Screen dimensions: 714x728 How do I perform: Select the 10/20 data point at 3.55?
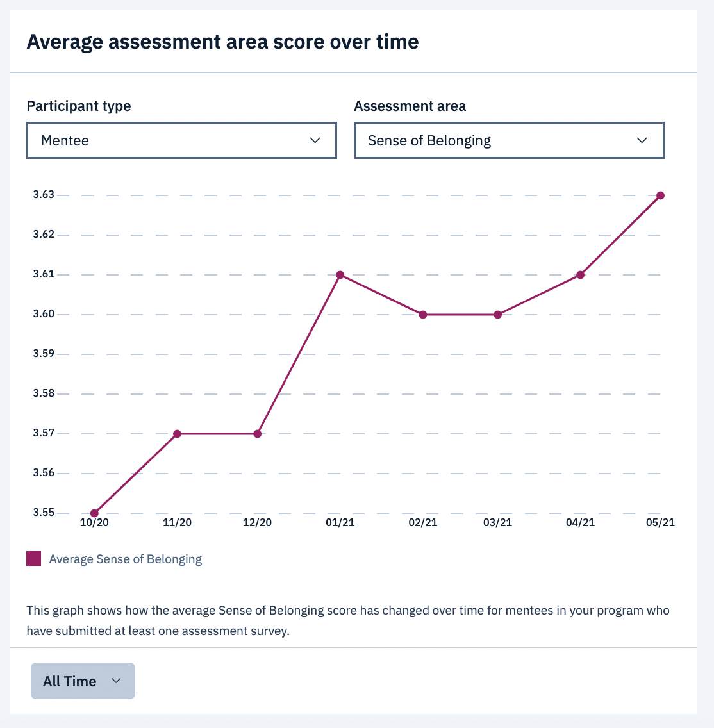click(x=95, y=513)
